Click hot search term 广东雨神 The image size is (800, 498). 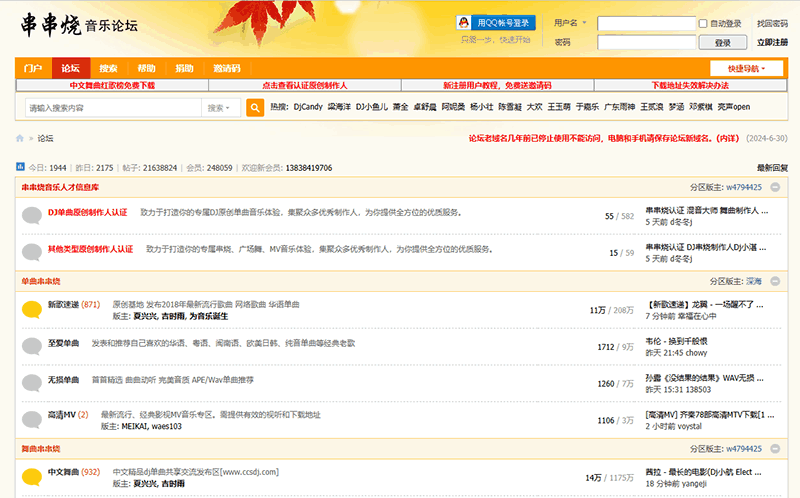[x=619, y=107]
